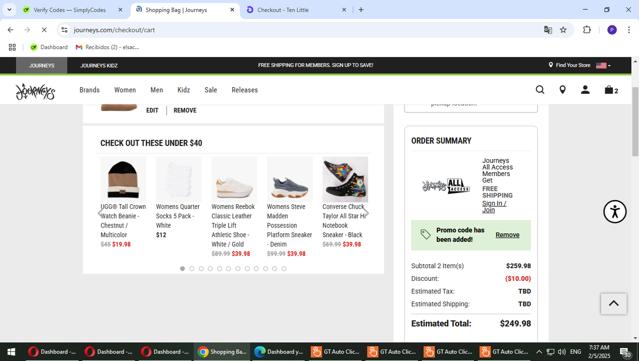Open Womens Steve Madden Possession sneaker image

[290, 179]
